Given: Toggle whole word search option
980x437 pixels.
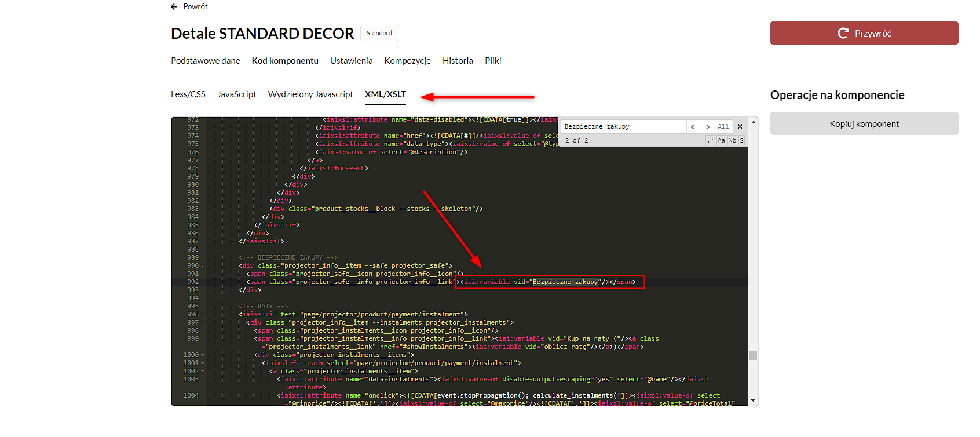Looking at the screenshot, I should click(x=733, y=140).
